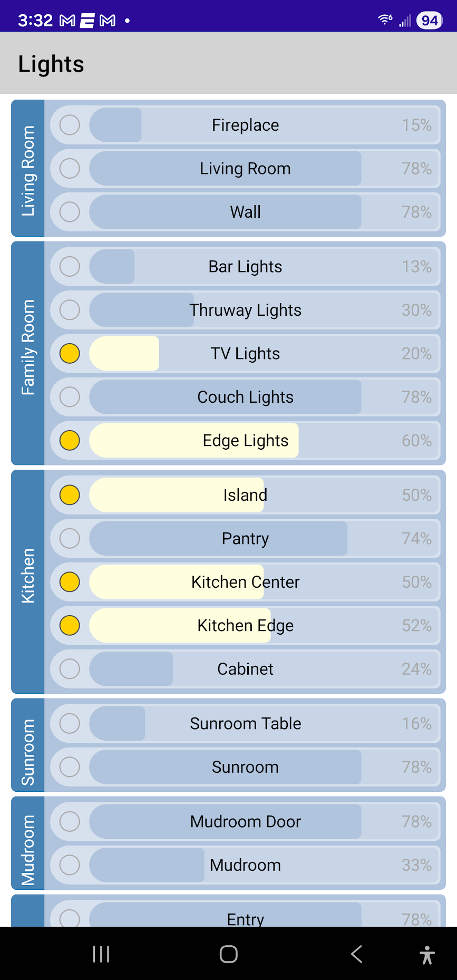Viewport: 457px width, 980px height.
Task: Tap the accessibility icon in navigation bar
Action: (x=427, y=954)
